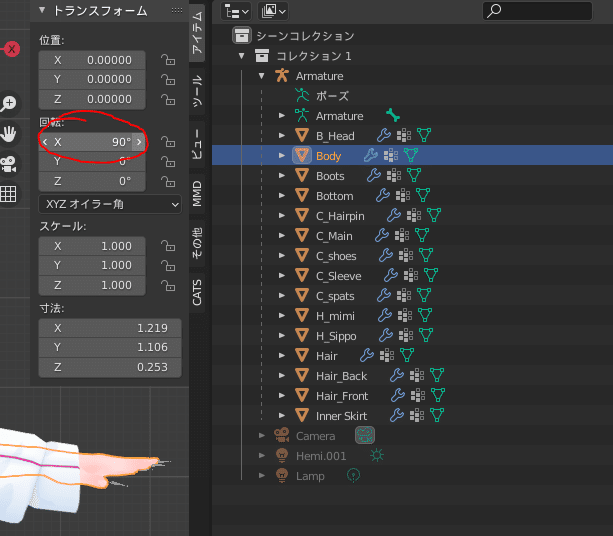The width and height of the screenshot is (613, 536).
Task: Click the scale X 1.000 slider field
Action: click(x=92, y=246)
